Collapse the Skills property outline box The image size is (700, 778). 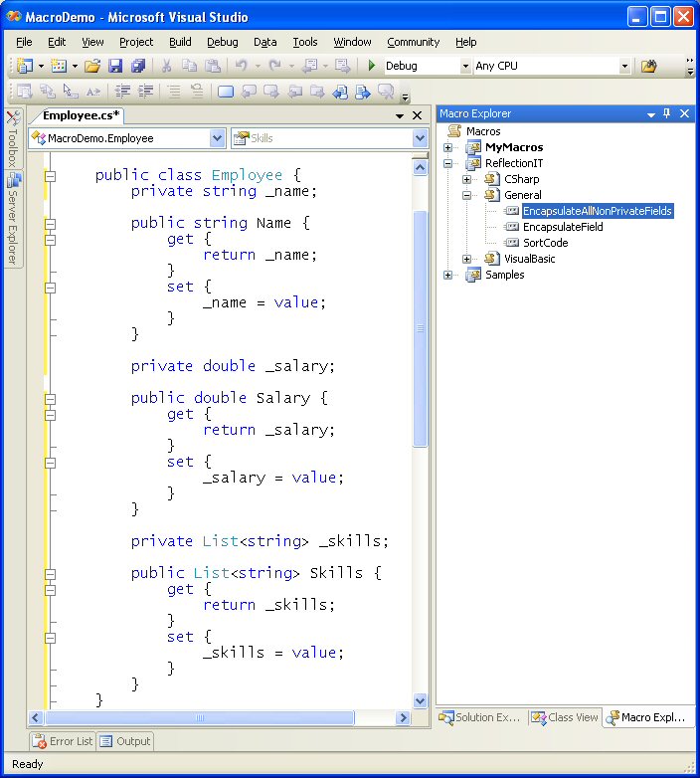pyautogui.click(x=50, y=574)
